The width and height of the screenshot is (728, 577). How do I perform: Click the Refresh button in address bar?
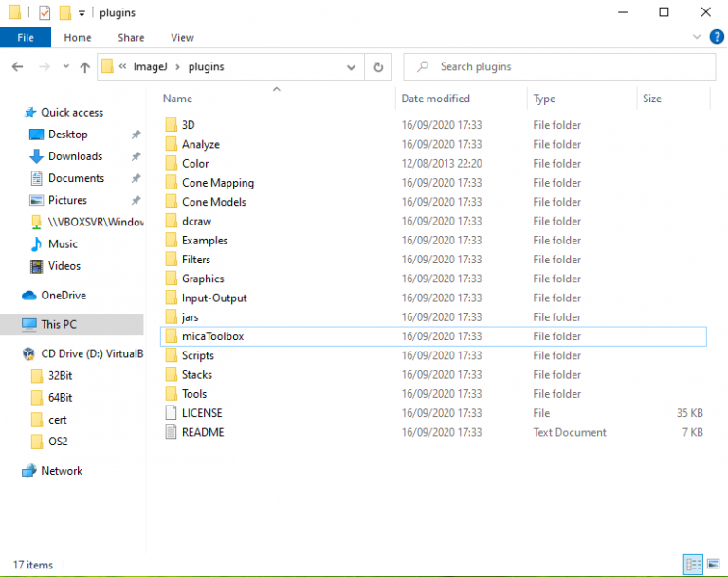pos(378,67)
